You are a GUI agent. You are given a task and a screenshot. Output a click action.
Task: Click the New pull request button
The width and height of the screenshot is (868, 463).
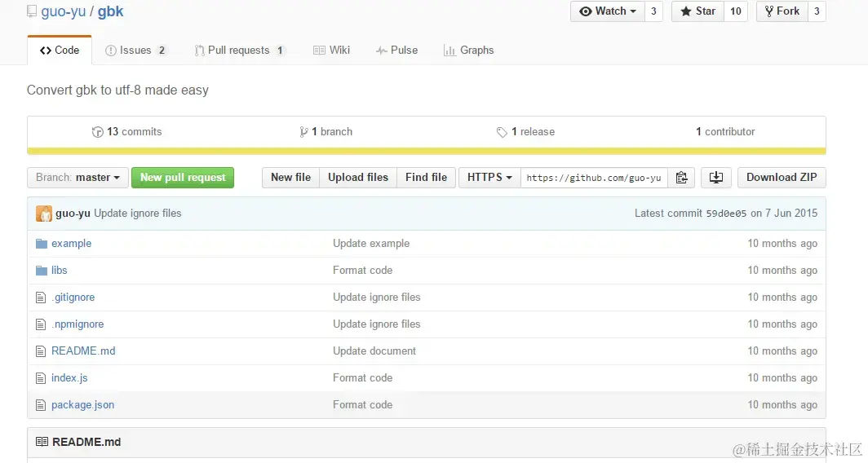[x=183, y=178]
